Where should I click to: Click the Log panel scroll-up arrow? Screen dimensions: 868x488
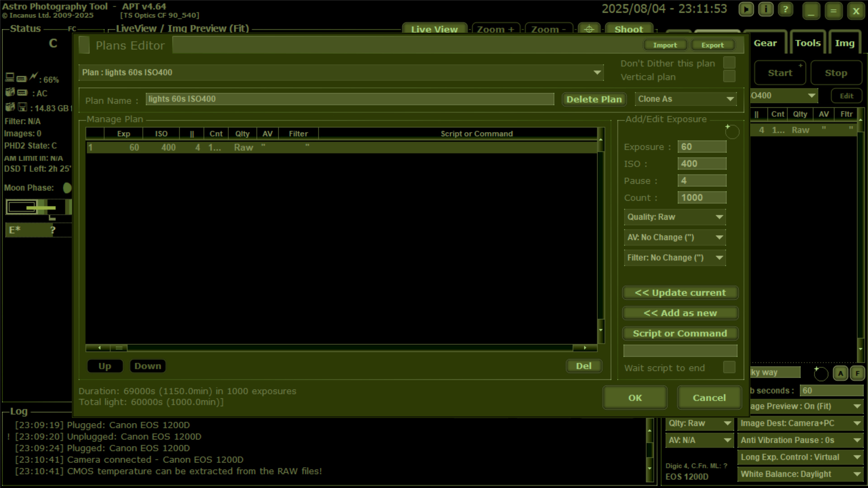pyautogui.click(x=650, y=431)
